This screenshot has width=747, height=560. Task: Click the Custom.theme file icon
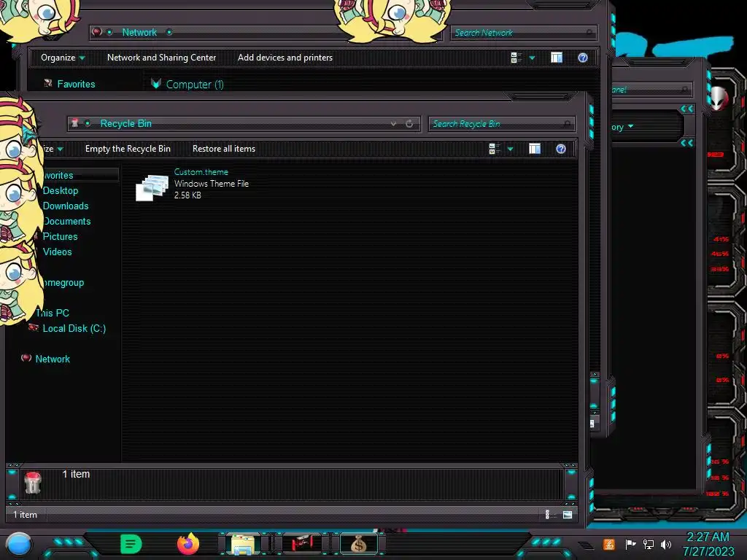click(x=152, y=187)
